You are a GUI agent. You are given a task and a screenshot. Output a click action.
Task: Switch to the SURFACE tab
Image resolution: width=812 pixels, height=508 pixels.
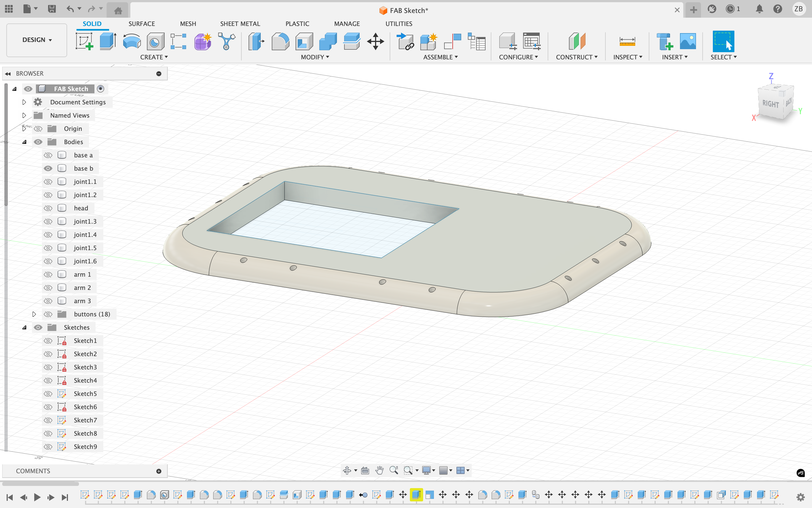(141, 23)
